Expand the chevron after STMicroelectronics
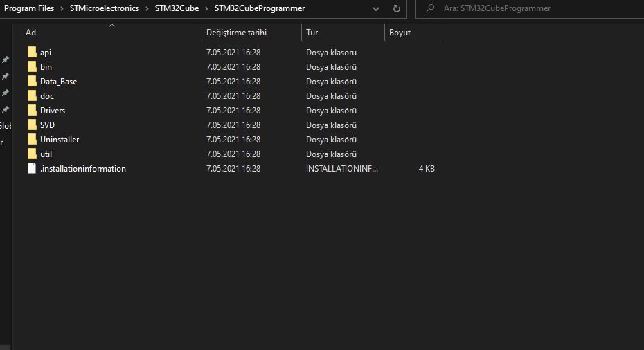The width and height of the screenshot is (644, 350). point(147,8)
